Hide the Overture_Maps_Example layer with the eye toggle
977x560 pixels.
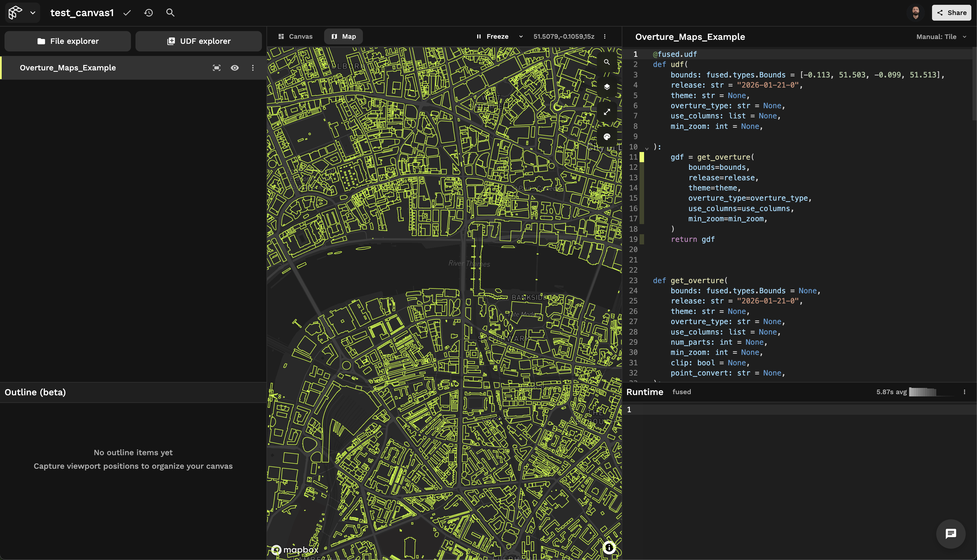235,68
